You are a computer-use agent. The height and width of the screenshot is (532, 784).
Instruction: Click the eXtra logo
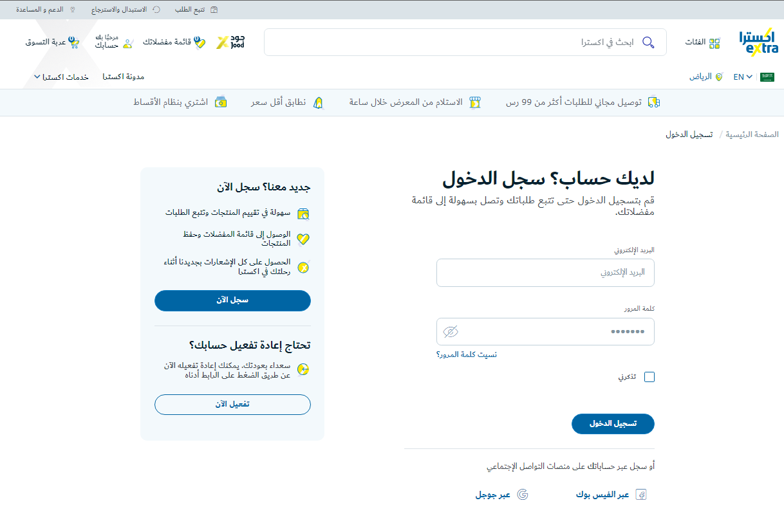(758, 42)
